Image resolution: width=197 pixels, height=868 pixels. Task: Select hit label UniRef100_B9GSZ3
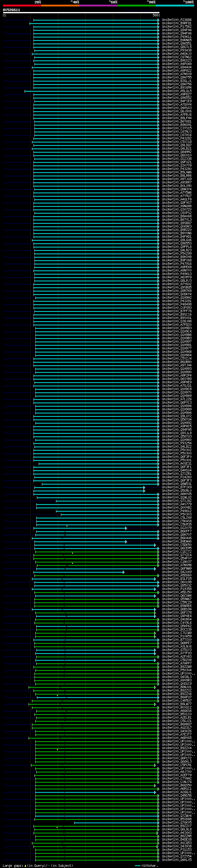(x=177, y=60)
